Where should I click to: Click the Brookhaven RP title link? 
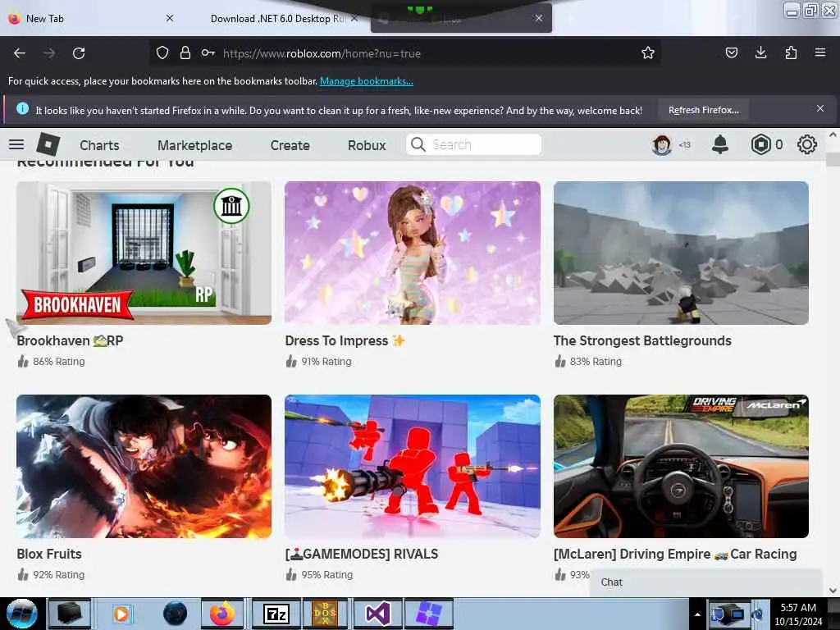[x=71, y=340]
